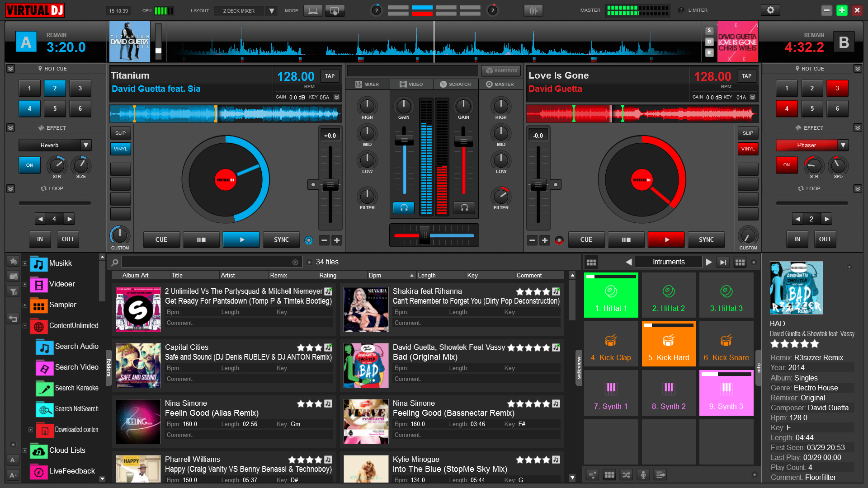
Task: Toggle the ON button for Phaser effect
Action: click(x=786, y=165)
